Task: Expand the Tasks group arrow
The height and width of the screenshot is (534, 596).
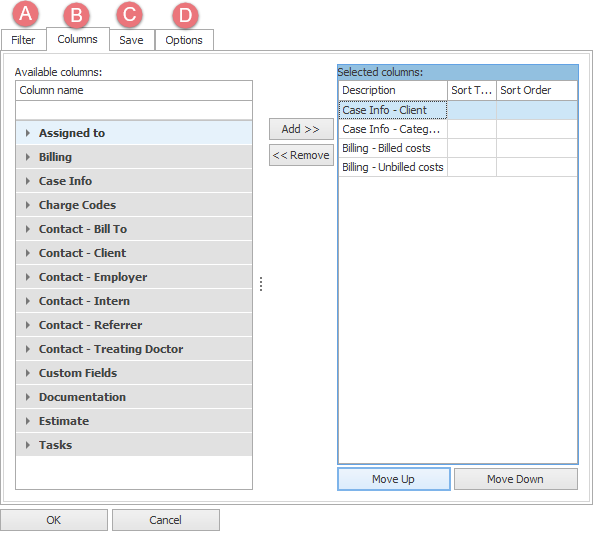Action: (28, 445)
